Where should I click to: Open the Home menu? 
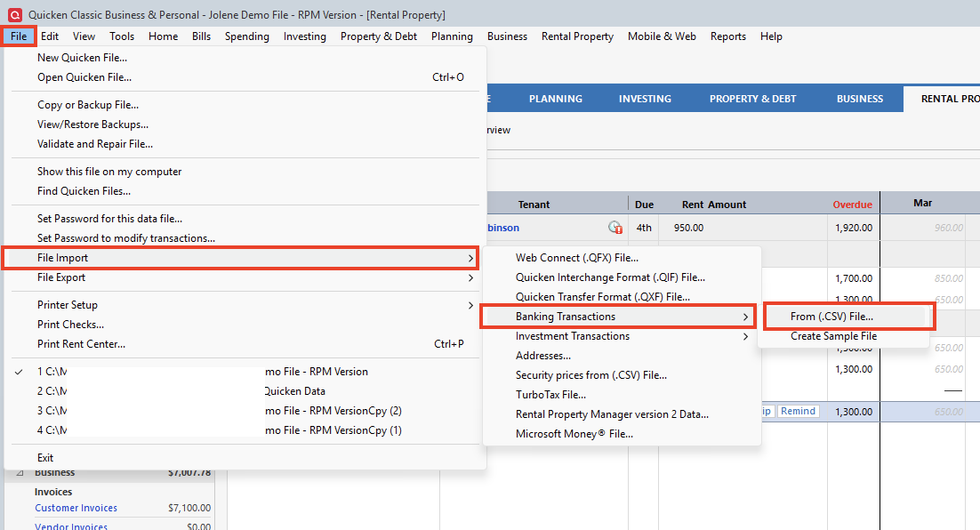click(163, 36)
